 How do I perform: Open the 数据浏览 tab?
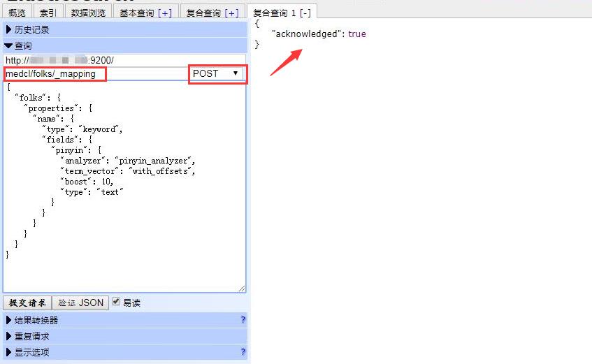(x=88, y=13)
